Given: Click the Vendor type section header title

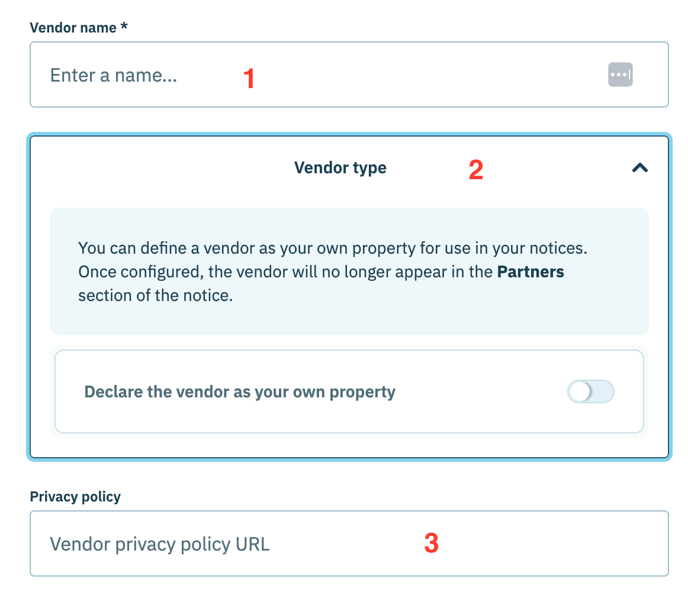Looking at the screenshot, I should tap(340, 168).
